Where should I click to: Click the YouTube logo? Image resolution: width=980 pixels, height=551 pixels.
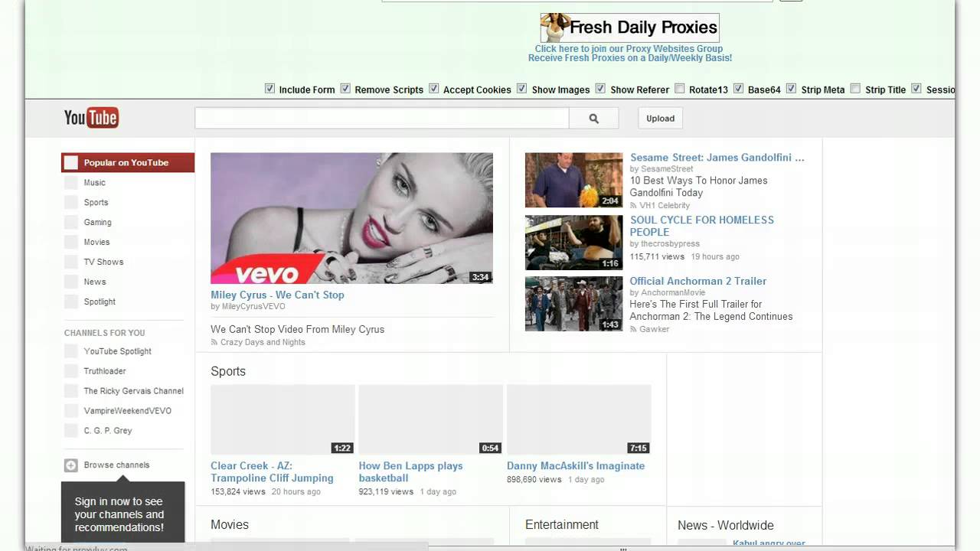click(91, 117)
